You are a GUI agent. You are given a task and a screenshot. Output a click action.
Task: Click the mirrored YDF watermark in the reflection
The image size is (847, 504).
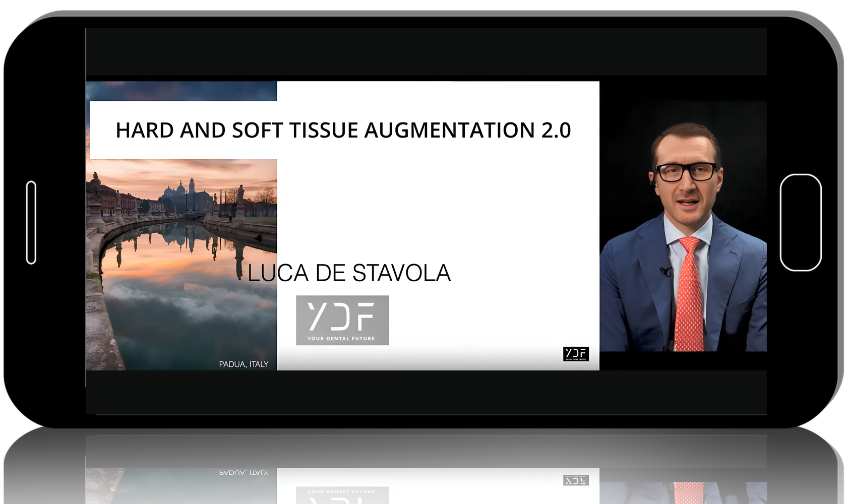pyautogui.click(x=576, y=480)
